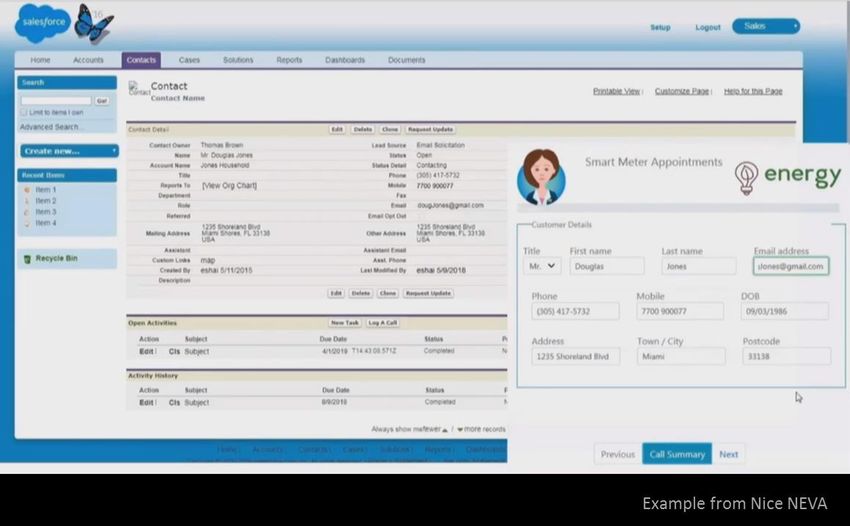Click the blue butterfly icon

pos(94,24)
